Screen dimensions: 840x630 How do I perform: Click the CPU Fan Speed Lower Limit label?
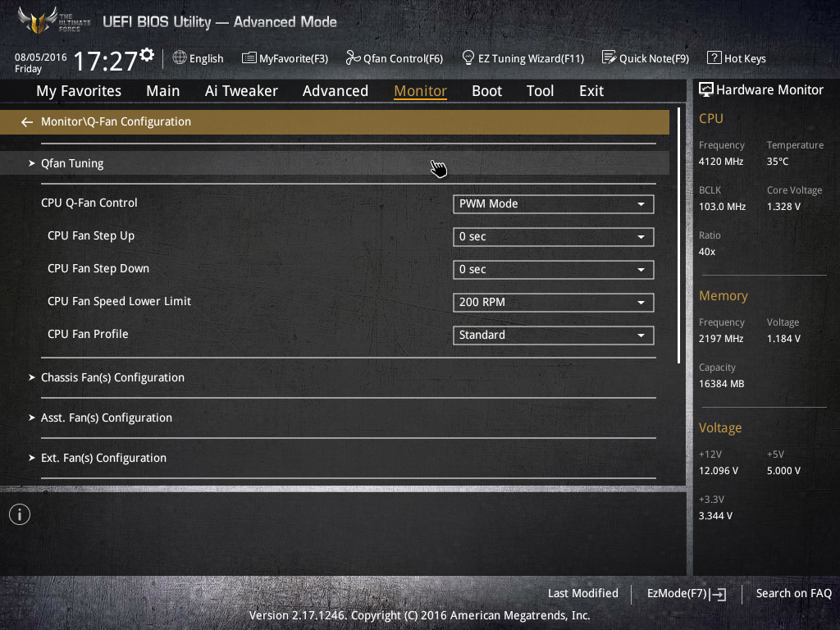tap(120, 302)
